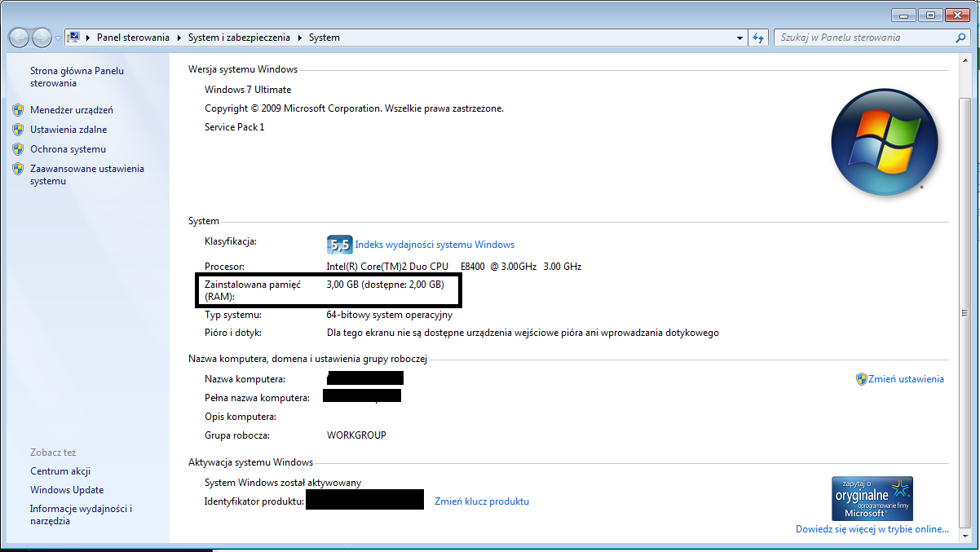Select System Windows został aktywowany text
The image size is (980, 552).
[x=283, y=483]
